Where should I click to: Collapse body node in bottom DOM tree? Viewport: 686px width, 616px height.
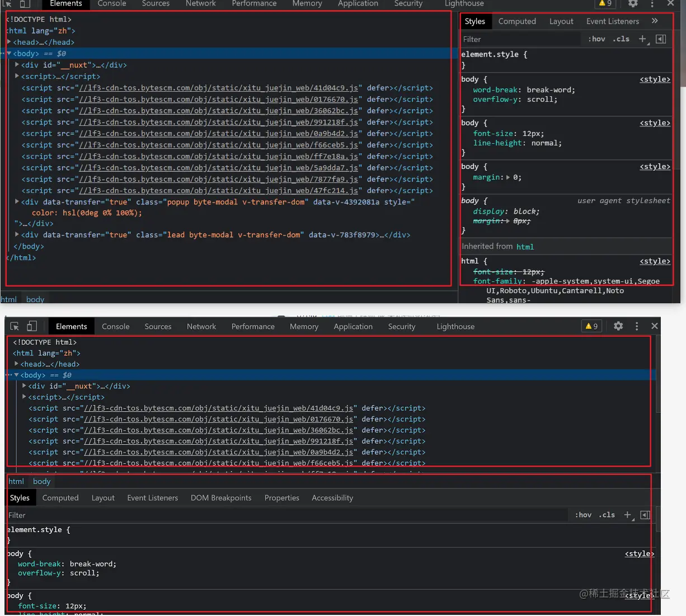pyautogui.click(x=16, y=375)
